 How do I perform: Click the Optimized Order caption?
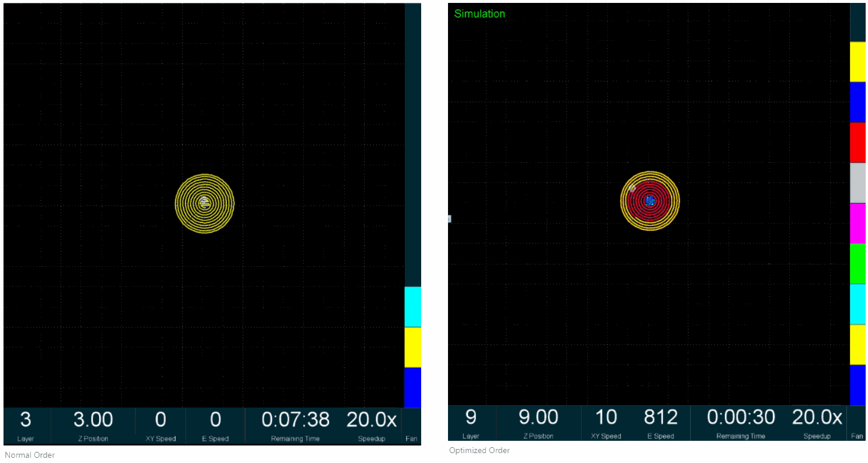(480, 450)
